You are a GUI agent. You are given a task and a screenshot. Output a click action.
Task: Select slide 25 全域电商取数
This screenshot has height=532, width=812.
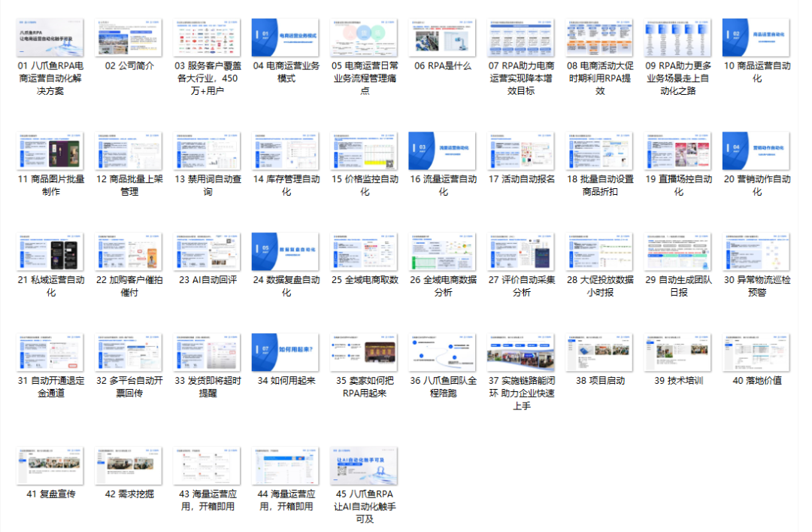pyautogui.click(x=364, y=251)
